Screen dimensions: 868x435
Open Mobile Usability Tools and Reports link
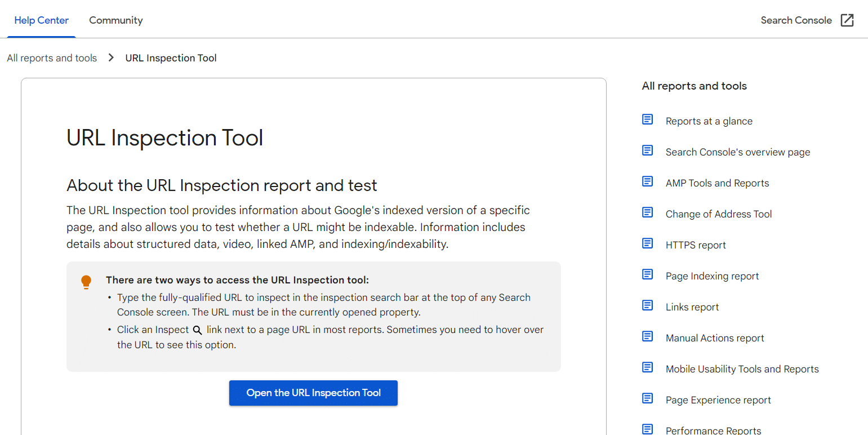742,369
